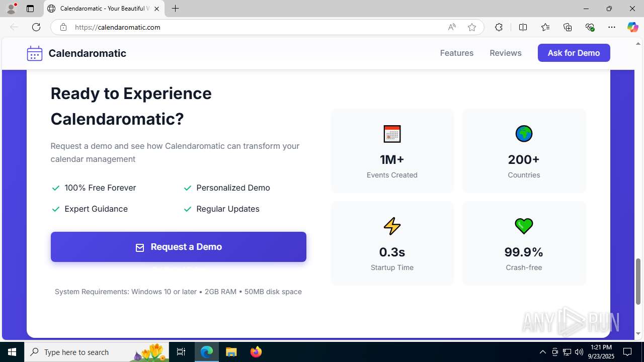Screen dimensions: 644x362
Task: Refresh the page in the browser
Action: (x=36, y=27)
